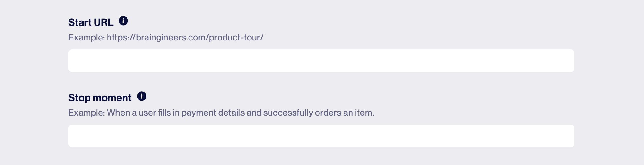644x165 pixels.
Task: Place cursor in the empty box under Stop moment
Action: [321, 136]
